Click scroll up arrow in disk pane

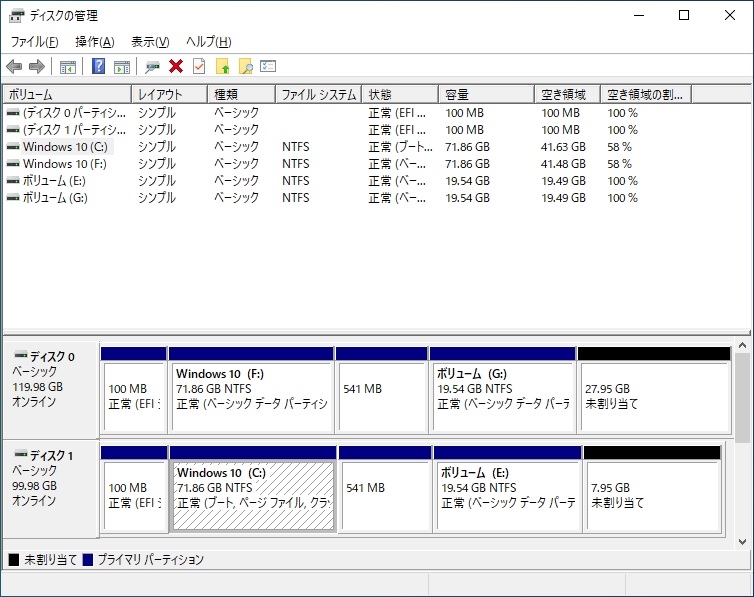(742, 346)
